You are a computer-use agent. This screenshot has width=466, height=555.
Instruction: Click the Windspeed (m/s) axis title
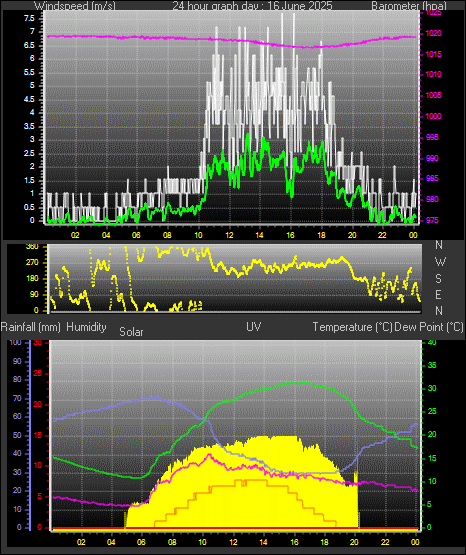[75, 5]
